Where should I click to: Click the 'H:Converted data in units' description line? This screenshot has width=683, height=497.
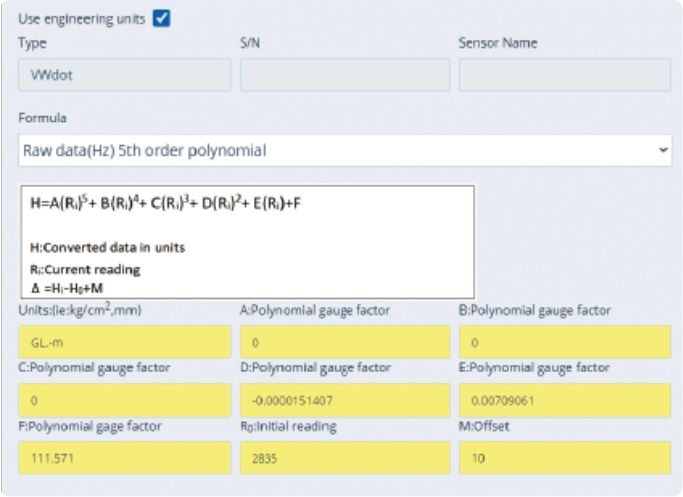pos(107,248)
